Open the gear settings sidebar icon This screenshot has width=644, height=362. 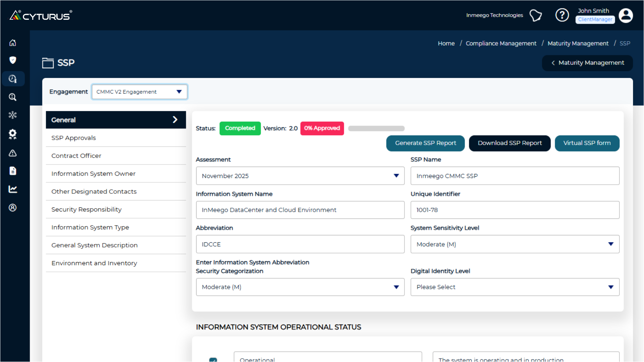13,134
